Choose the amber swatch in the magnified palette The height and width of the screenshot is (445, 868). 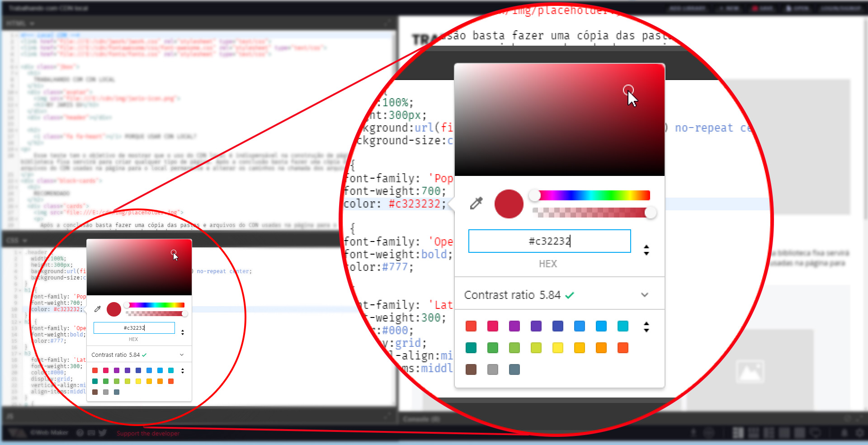click(580, 348)
